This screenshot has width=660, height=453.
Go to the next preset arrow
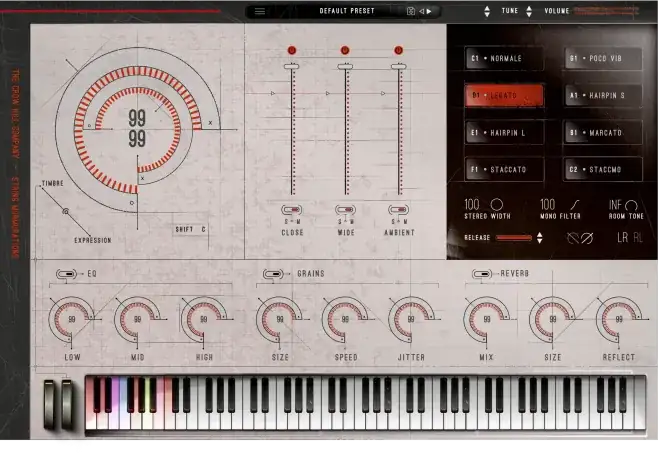[432, 11]
